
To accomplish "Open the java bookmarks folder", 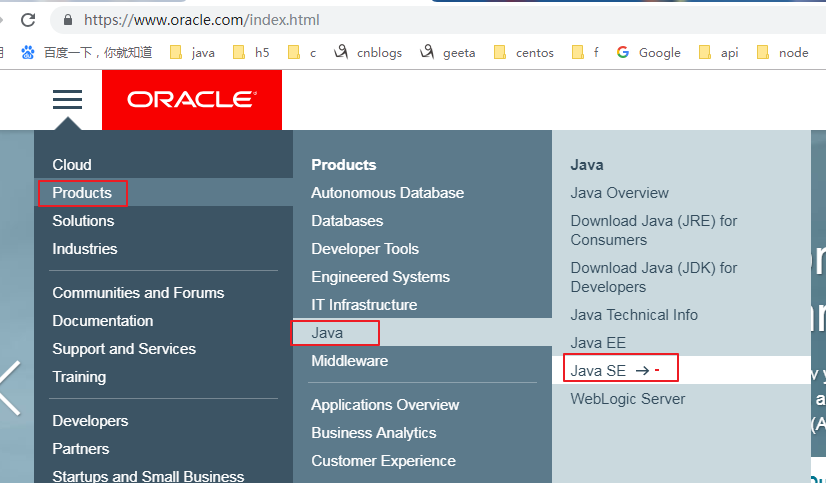I will point(192,52).
